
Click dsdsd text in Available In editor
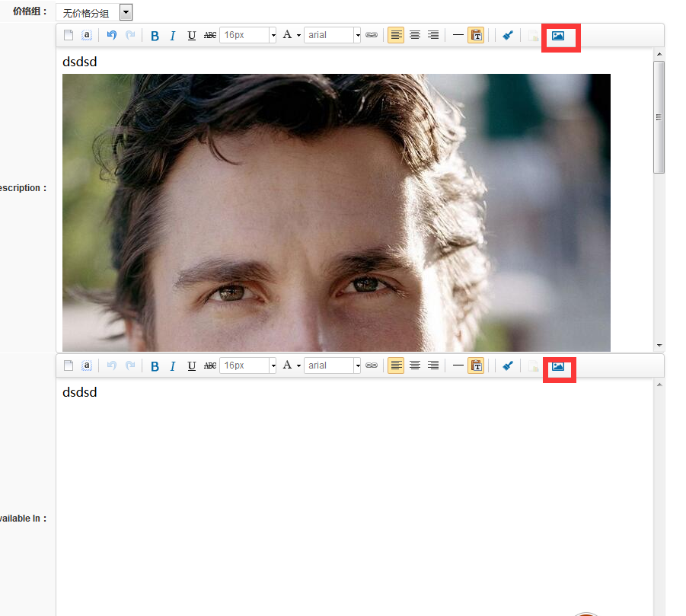80,392
